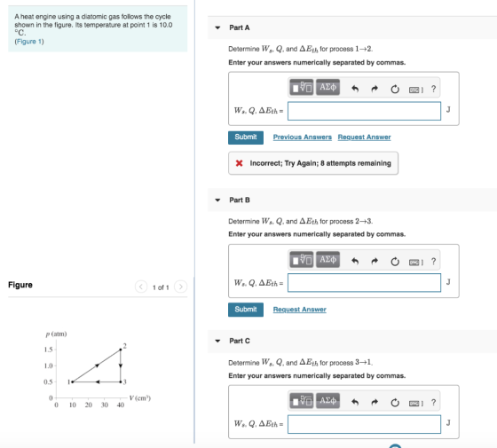This screenshot has width=497, height=448.
Task: Open math templates button in Part A
Action: point(302,88)
